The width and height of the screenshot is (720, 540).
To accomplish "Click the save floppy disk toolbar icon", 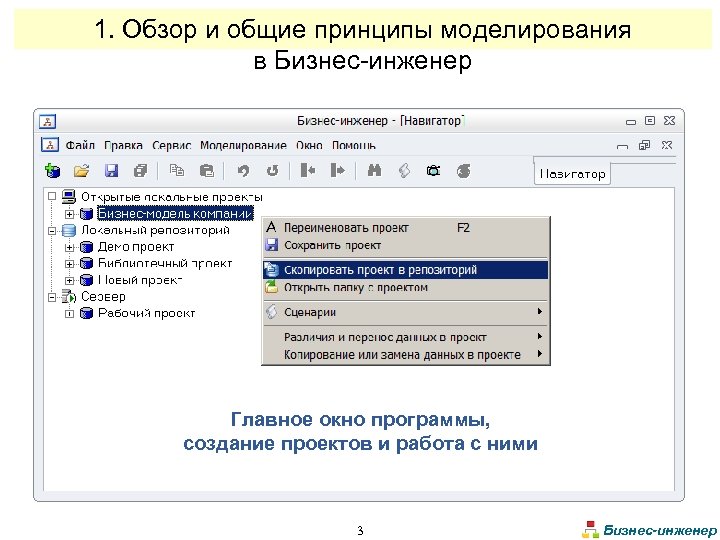I will [112, 171].
